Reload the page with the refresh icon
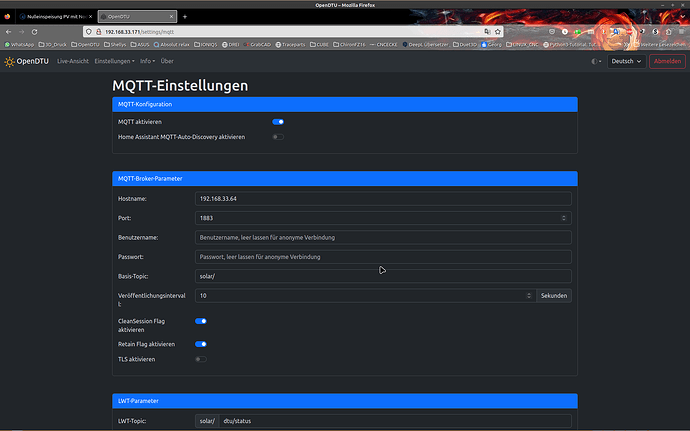690x431 pixels. pyautogui.click(x=34, y=32)
